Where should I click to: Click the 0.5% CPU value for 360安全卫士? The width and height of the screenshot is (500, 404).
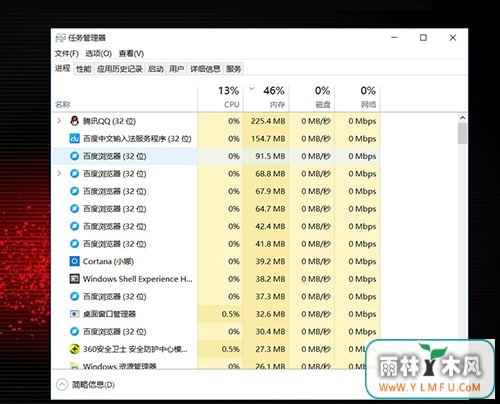[x=231, y=349]
